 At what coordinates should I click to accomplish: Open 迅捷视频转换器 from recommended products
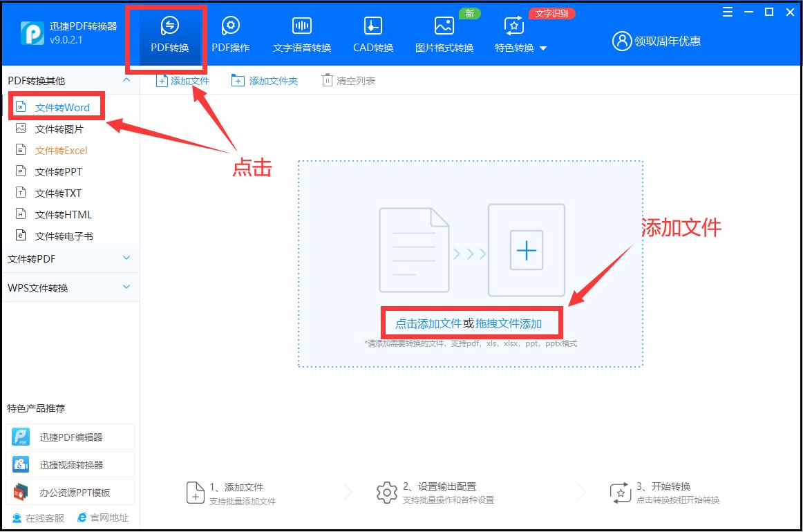pos(69,464)
